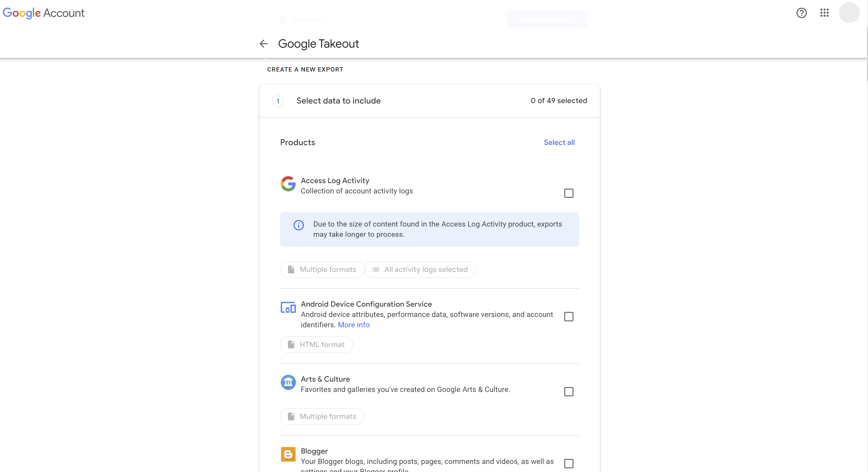Check the Android Device Configuration Service checkbox
Image resolution: width=868 pixels, height=472 pixels.
click(568, 317)
